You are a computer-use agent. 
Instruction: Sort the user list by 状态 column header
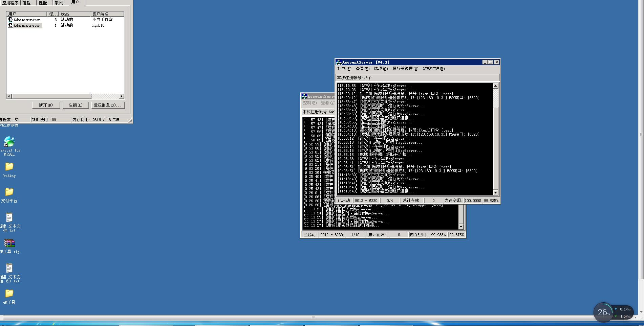[x=74, y=14]
